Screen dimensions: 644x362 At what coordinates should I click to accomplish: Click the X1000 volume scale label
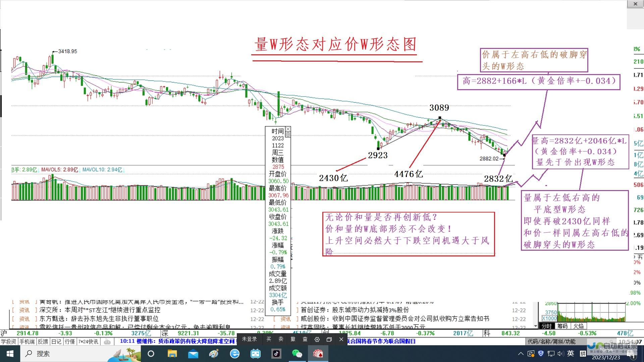click(x=549, y=318)
